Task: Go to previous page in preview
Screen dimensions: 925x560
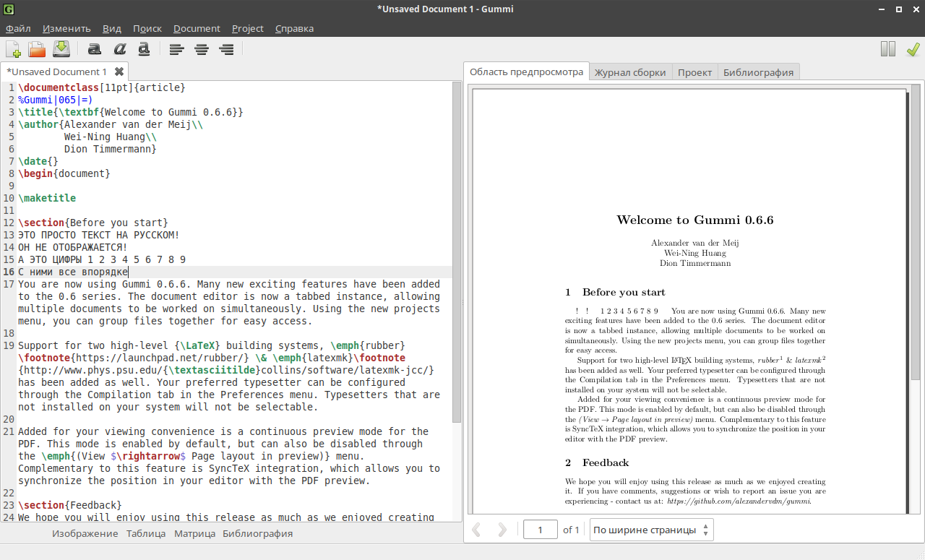Action: [476, 530]
